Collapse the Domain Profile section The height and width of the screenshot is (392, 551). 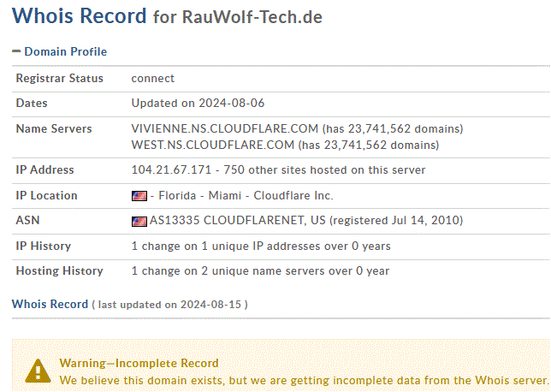click(x=16, y=51)
